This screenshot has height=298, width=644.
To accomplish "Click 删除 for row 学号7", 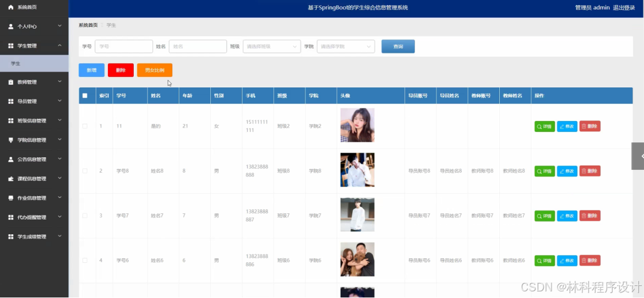I will pos(590,216).
